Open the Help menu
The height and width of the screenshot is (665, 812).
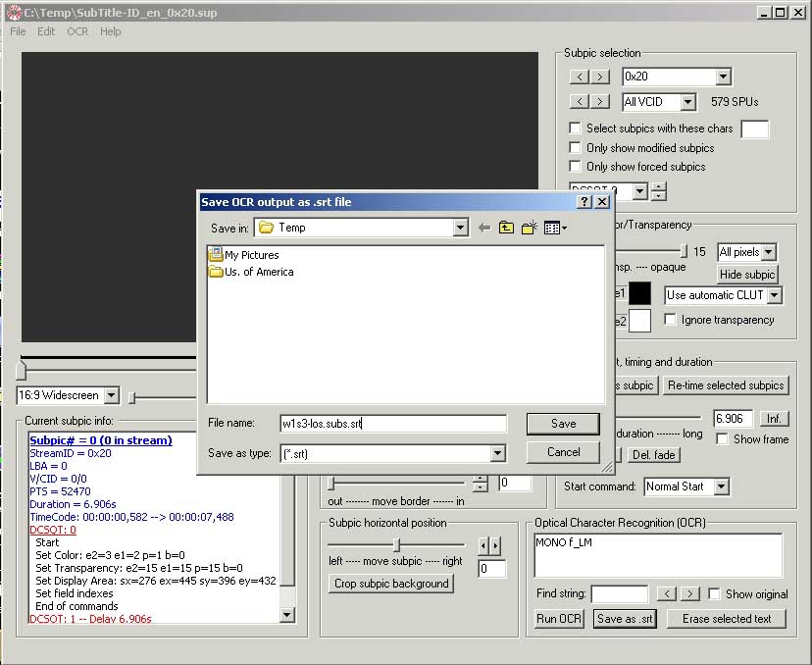[110, 31]
